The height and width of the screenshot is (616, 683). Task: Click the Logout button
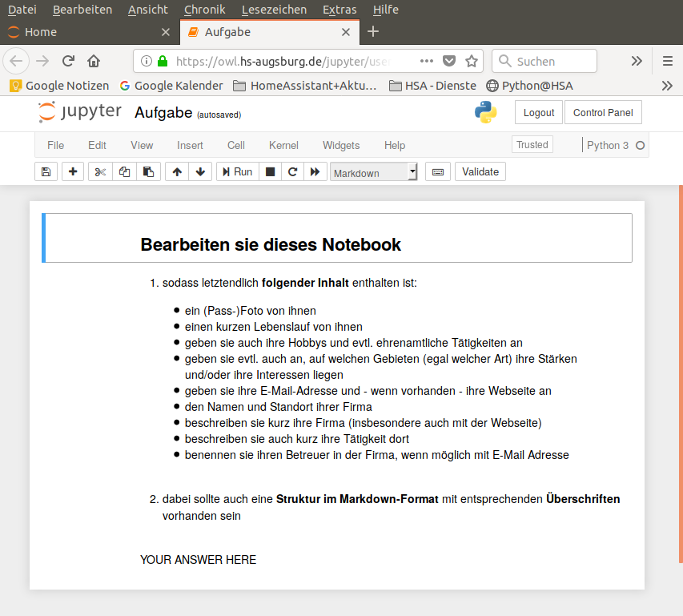[x=539, y=112]
